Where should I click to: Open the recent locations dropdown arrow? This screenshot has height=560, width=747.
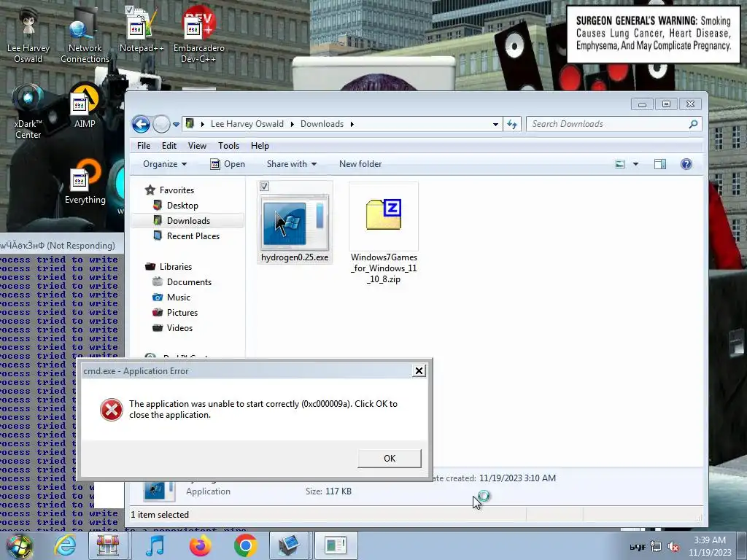click(176, 124)
